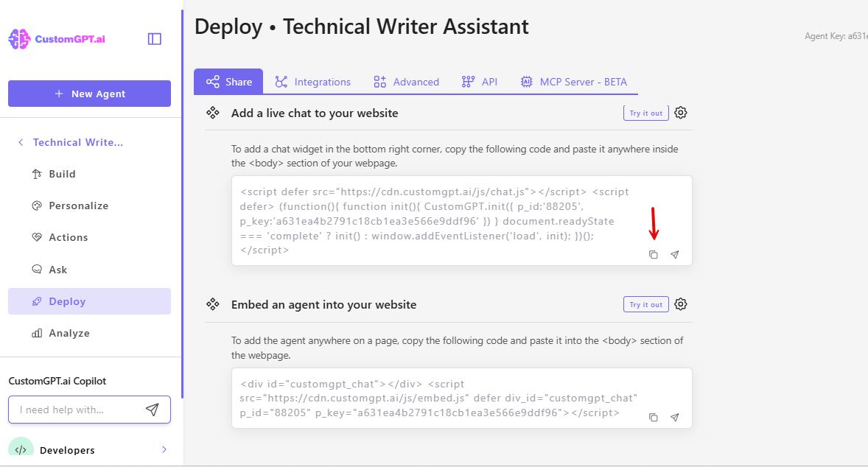Click the Ask chat bubble icon

[x=37, y=270]
